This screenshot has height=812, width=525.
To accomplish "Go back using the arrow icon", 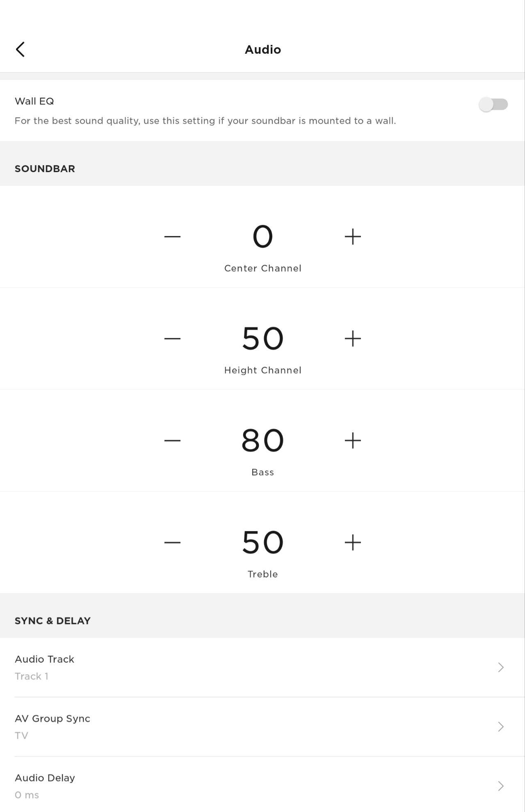I will (20, 49).
